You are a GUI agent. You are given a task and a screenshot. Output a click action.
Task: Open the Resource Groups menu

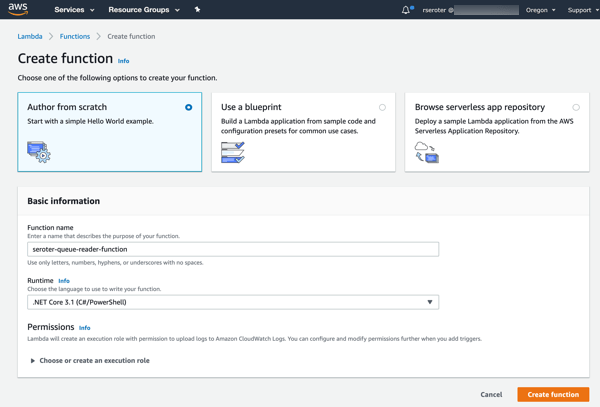click(144, 10)
